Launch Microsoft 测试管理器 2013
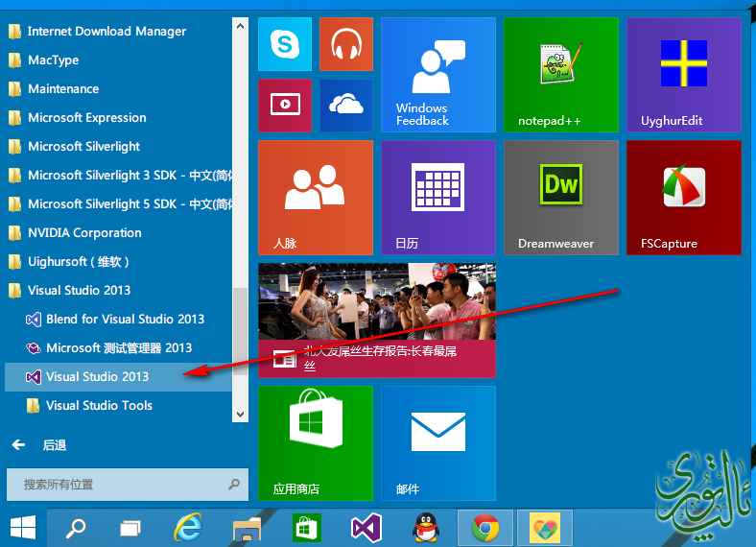Viewport: 756px width, 547px height. (x=118, y=347)
